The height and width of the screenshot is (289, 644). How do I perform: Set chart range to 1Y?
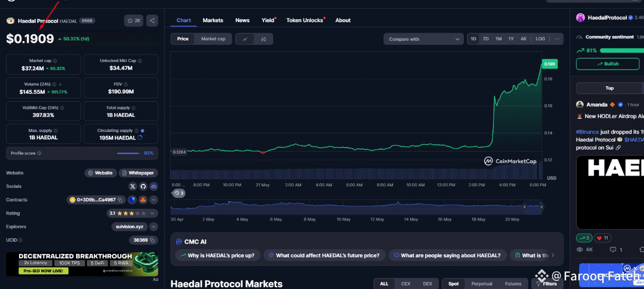[x=511, y=39]
